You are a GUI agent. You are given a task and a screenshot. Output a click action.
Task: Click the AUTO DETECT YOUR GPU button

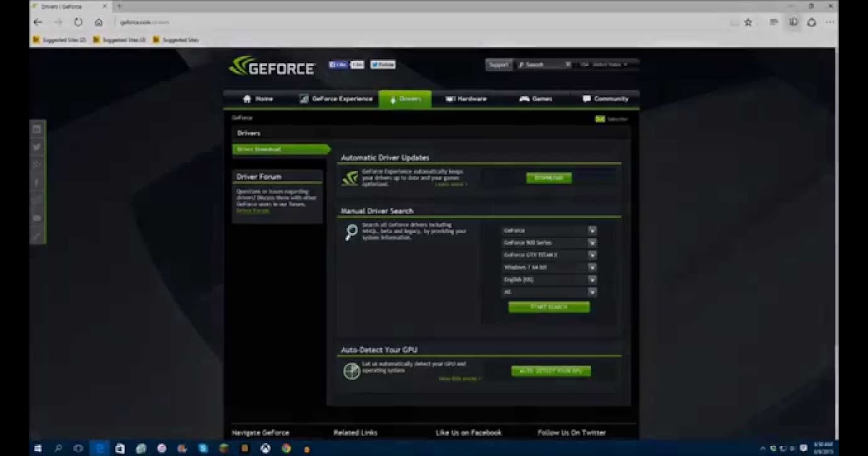point(551,371)
